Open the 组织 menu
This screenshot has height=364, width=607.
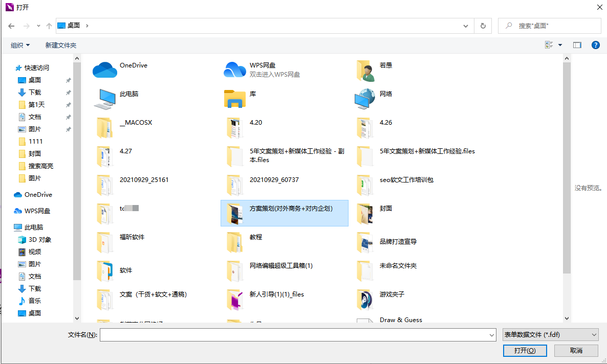point(19,45)
